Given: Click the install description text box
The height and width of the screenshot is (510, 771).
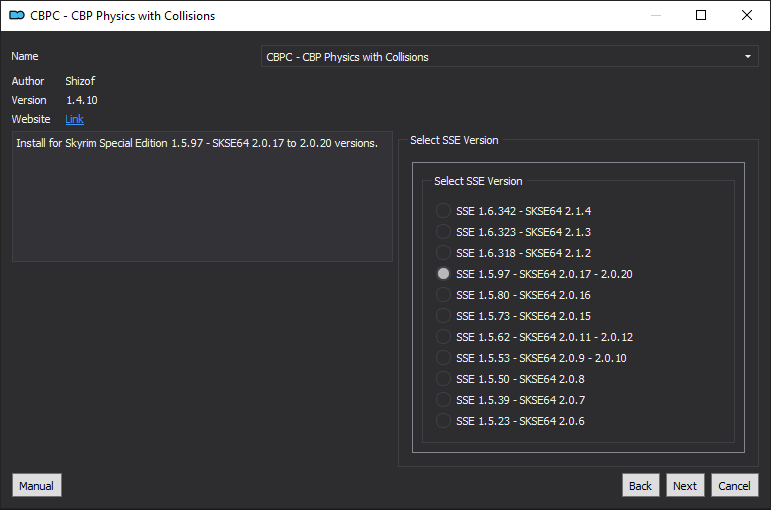Looking at the screenshot, I should (202, 196).
